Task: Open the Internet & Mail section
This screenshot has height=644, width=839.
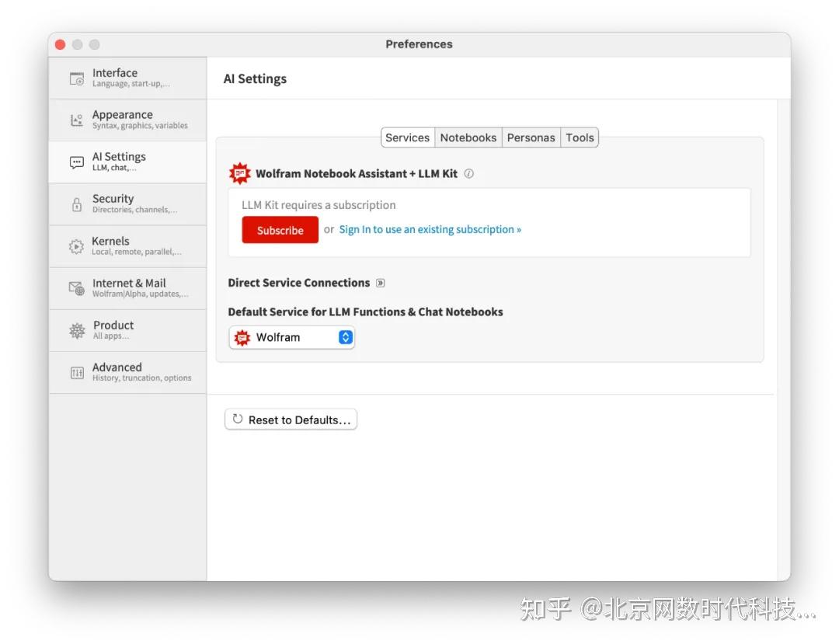Action: [75, 288]
